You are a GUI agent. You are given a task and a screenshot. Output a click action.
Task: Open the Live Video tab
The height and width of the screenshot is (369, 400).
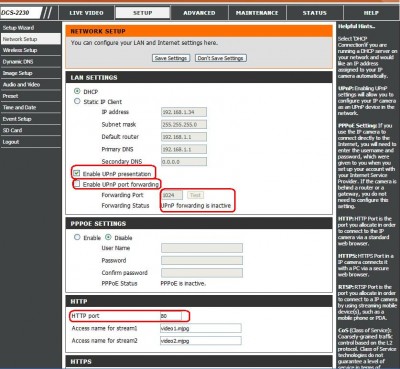(86, 13)
